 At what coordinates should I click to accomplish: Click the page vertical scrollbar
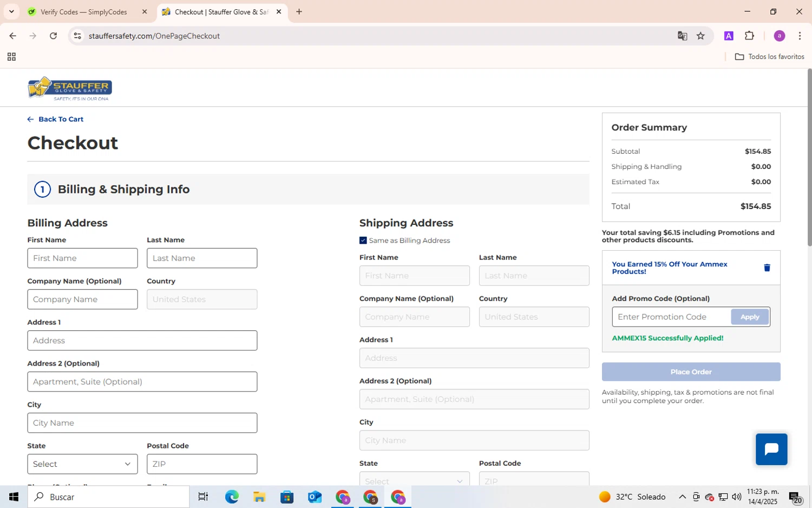click(x=809, y=157)
